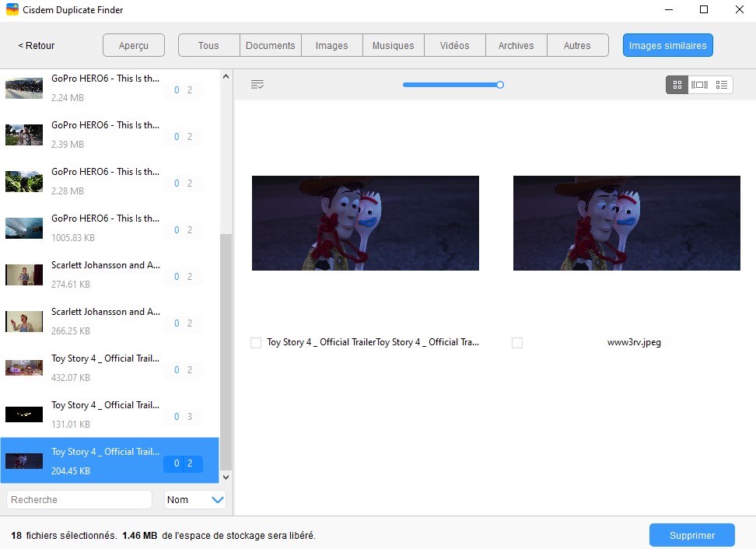Toggle selection count on highlighted Toy Story item
756x549 pixels.
(183, 463)
